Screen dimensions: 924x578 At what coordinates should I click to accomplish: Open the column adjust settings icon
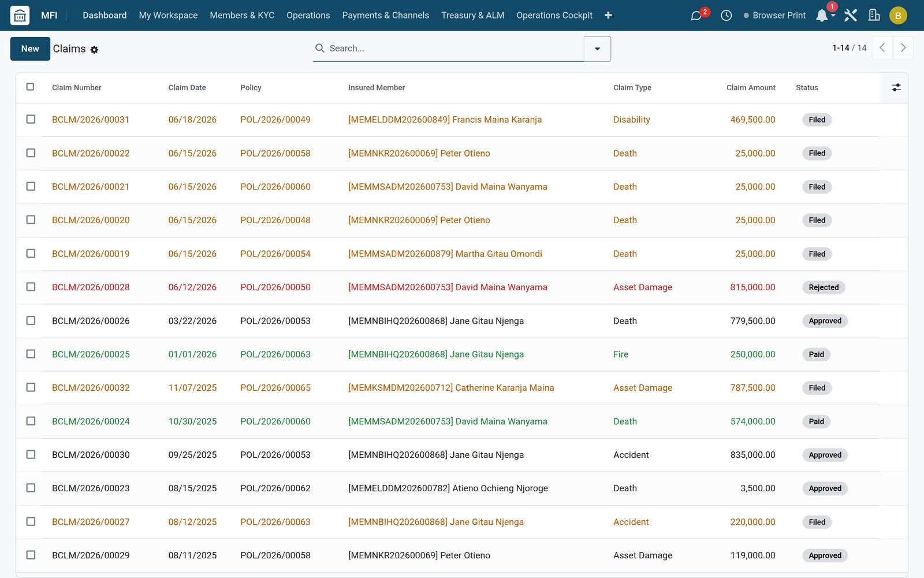click(896, 87)
